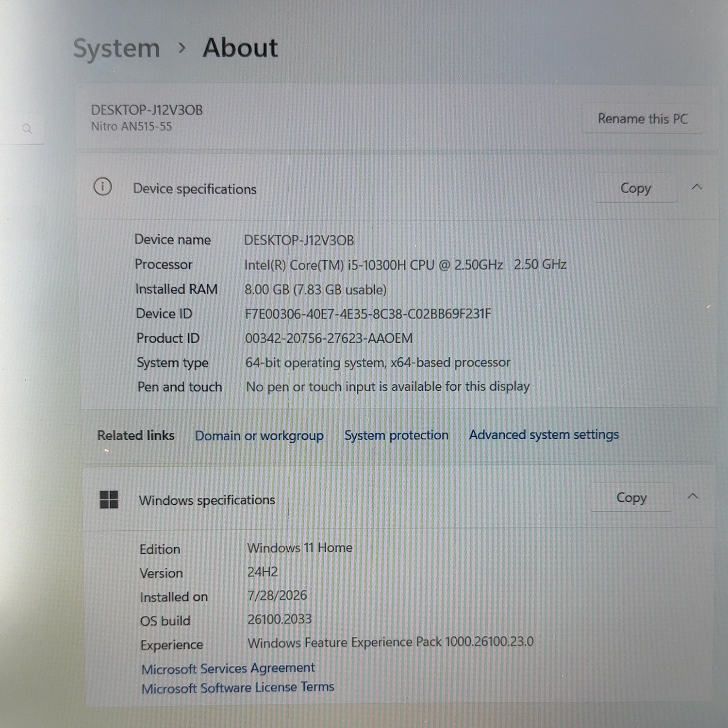Screen dimensions: 728x728
Task: Click the System type value
Action: pos(378,363)
